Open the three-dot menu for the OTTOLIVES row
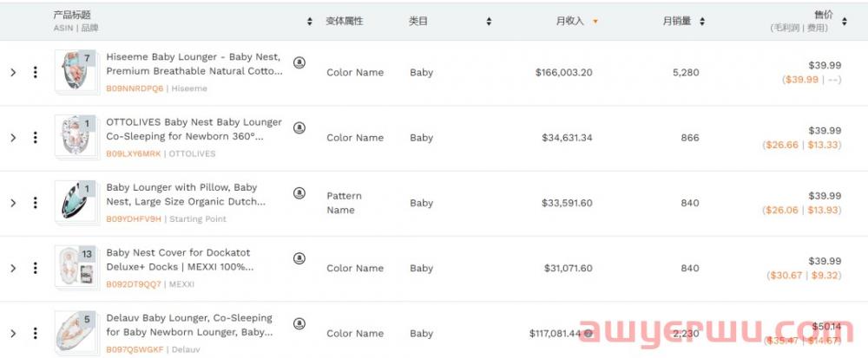The height and width of the screenshot is (358, 868). pos(35,138)
